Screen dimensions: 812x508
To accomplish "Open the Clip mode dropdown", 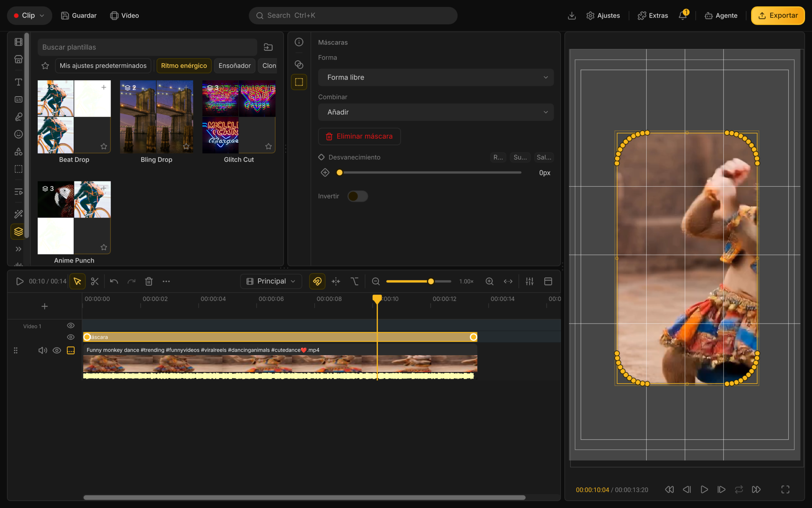I will click(29, 16).
